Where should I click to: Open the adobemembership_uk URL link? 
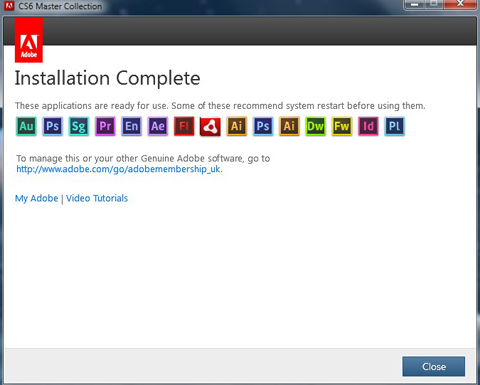tap(118, 169)
